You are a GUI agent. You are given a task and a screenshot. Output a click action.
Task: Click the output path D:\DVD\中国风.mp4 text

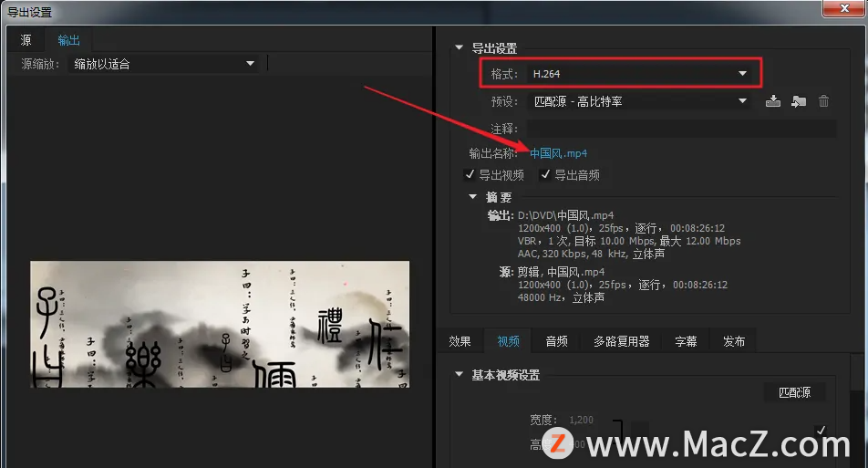click(565, 215)
